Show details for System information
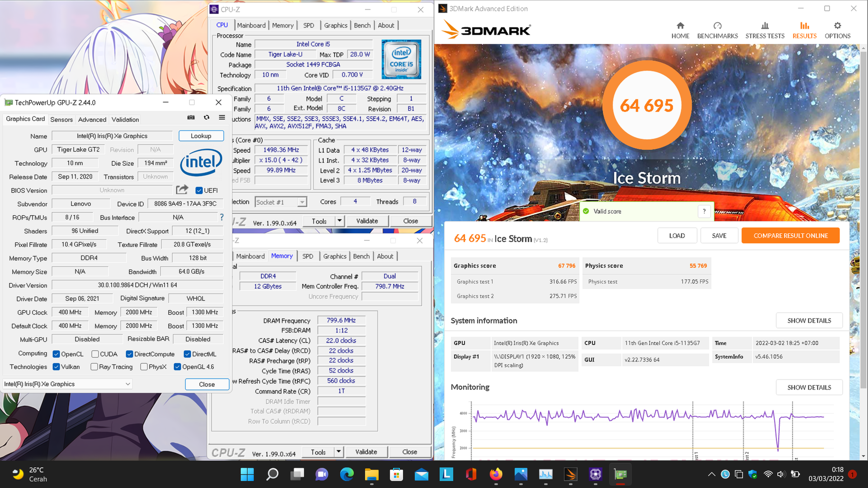 click(809, 320)
